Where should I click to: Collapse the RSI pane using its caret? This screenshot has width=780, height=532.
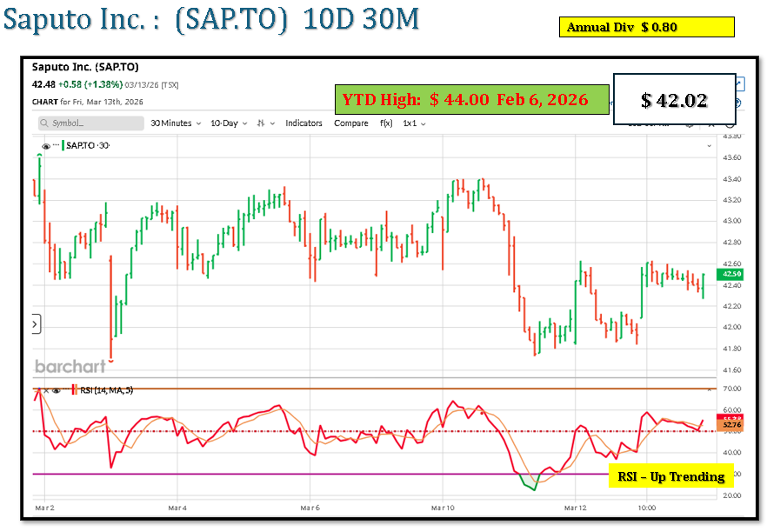pos(37,390)
